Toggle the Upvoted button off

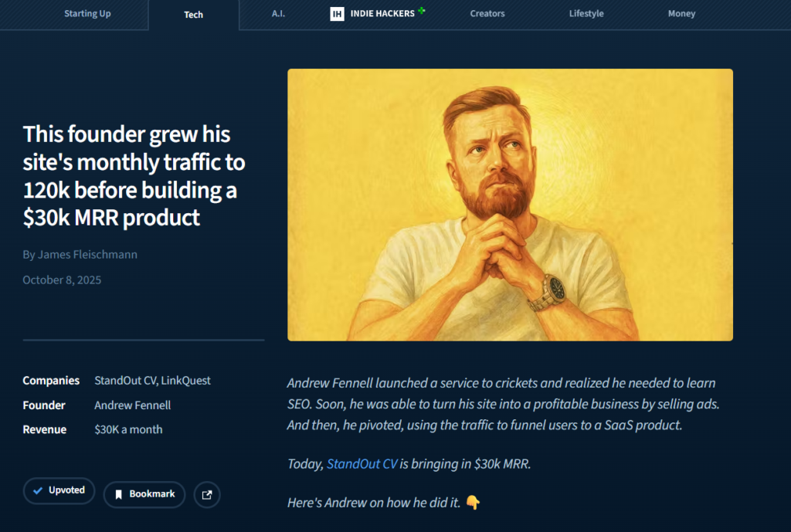[59, 490]
